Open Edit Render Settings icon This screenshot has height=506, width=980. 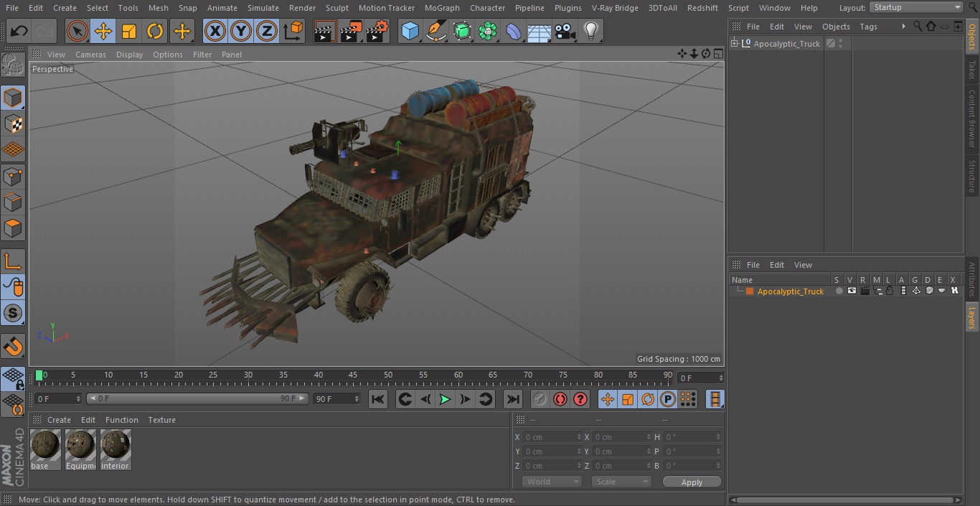(x=377, y=32)
